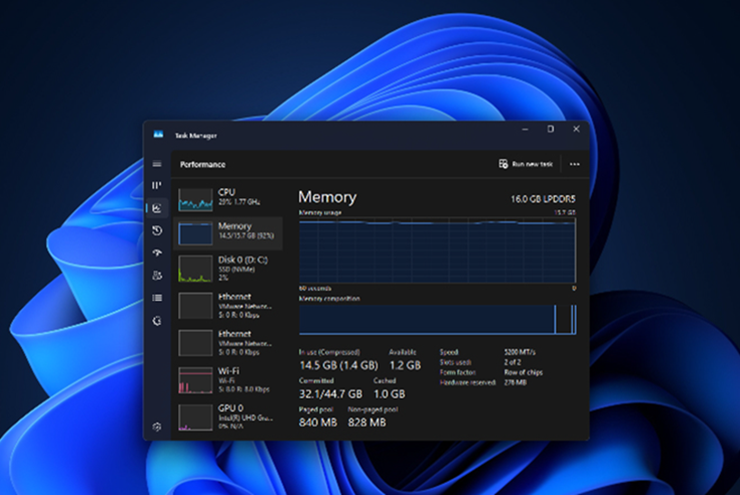
Task: Select the GPU 0 performance entry
Action: pos(228,417)
